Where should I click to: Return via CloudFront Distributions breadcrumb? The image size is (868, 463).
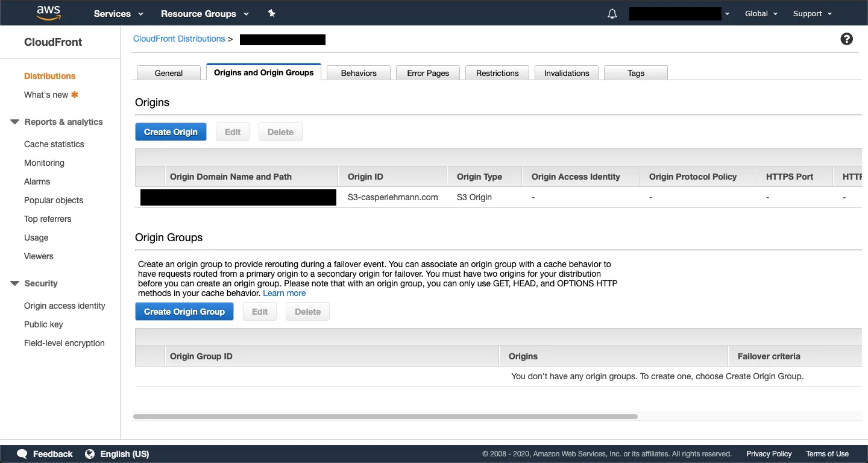coord(179,39)
